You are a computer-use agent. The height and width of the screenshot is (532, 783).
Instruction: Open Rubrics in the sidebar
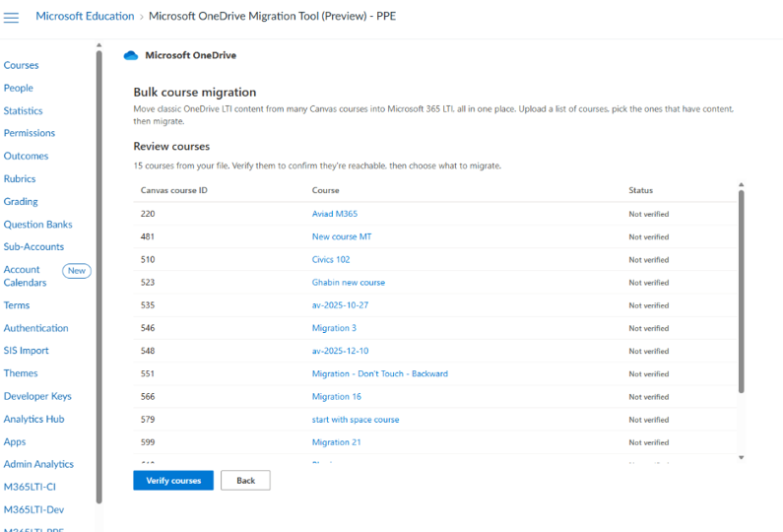(x=20, y=179)
